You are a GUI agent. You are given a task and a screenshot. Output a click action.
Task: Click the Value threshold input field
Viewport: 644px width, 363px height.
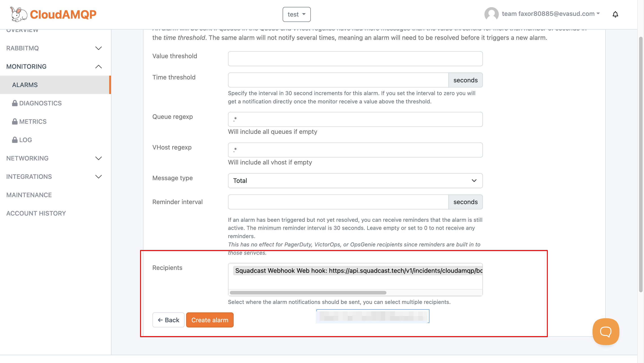(x=355, y=59)
